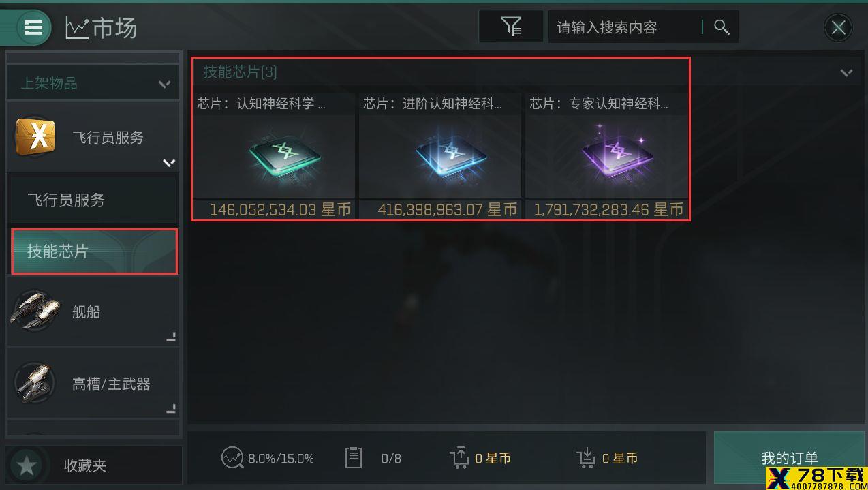Select the 飞行员服务 submenu item
Screen dimensions: 868x490
[94, 200]
